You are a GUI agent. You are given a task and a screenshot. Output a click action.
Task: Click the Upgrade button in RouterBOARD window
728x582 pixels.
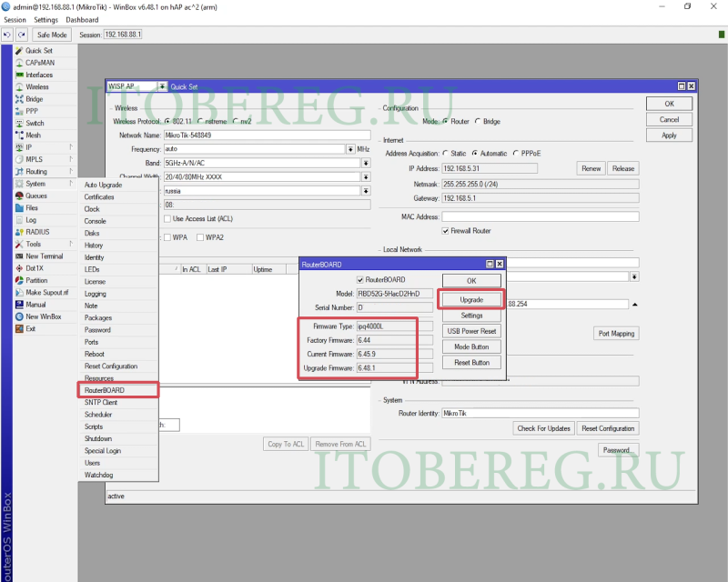(471, 300)
